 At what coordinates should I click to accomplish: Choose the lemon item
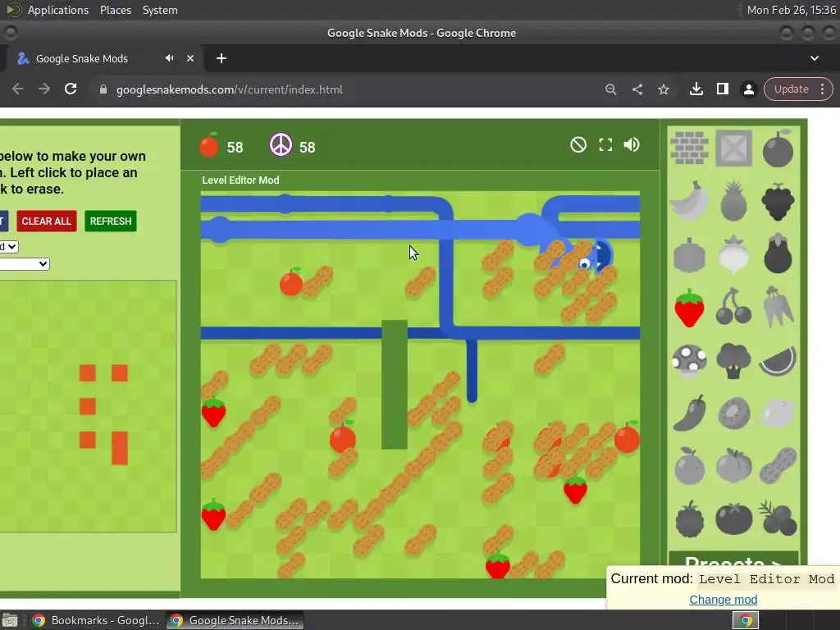click(778, 413)
